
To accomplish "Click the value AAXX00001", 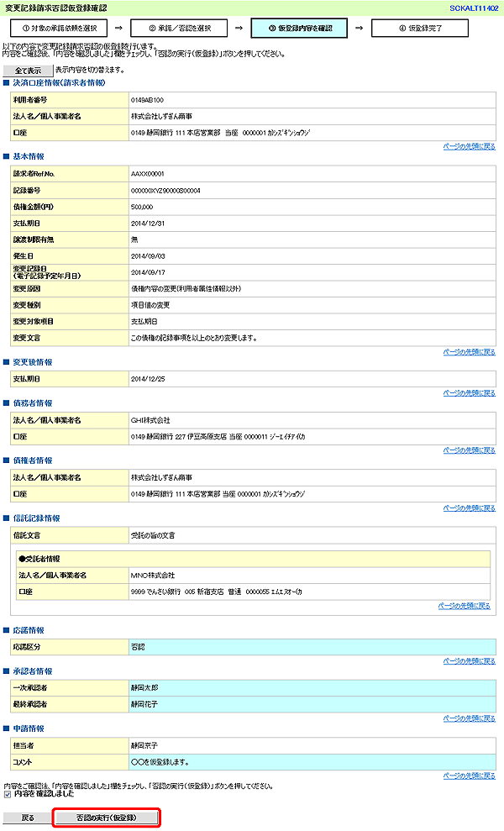I will (x=148, y=174).
